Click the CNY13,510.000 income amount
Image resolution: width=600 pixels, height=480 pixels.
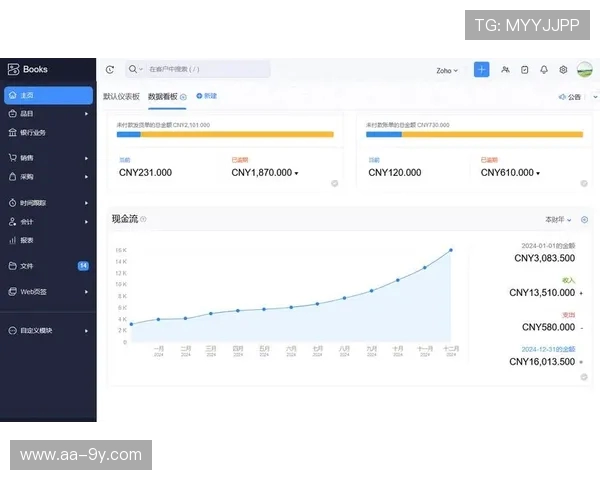point(542,293)
